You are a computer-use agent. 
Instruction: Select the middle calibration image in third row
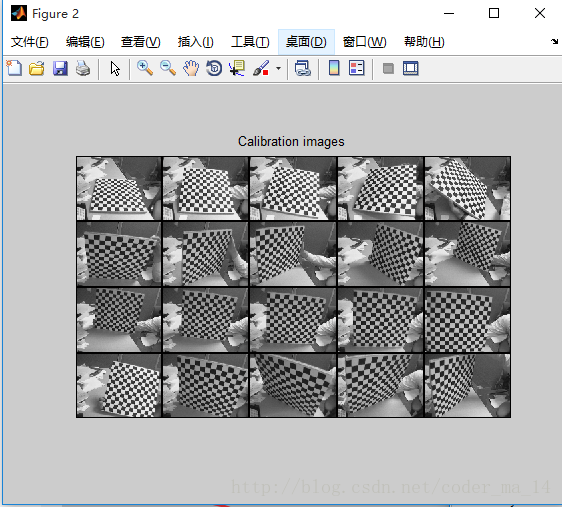[293, 320]
